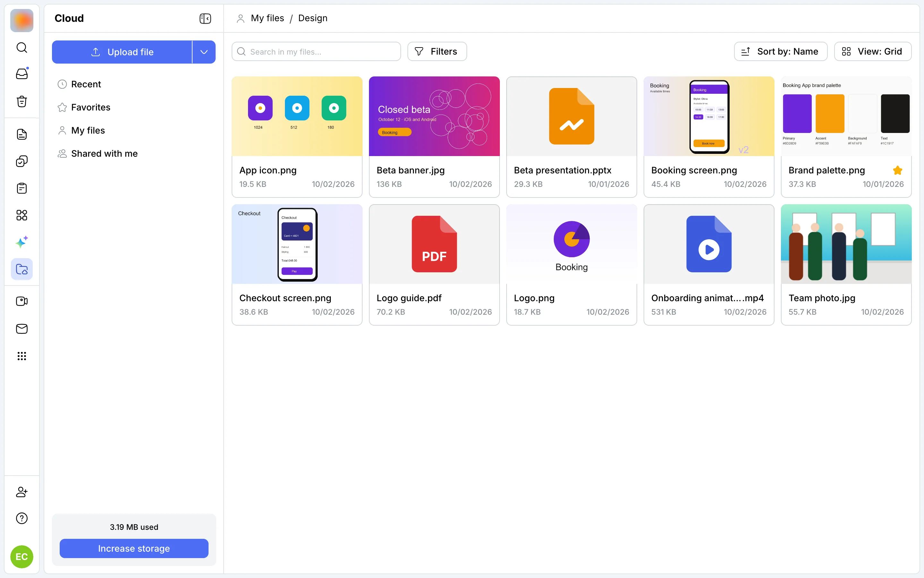Viewport: 924px width, 578px height.
Task: Click the Upload file button
Action: tap(122, 52)
